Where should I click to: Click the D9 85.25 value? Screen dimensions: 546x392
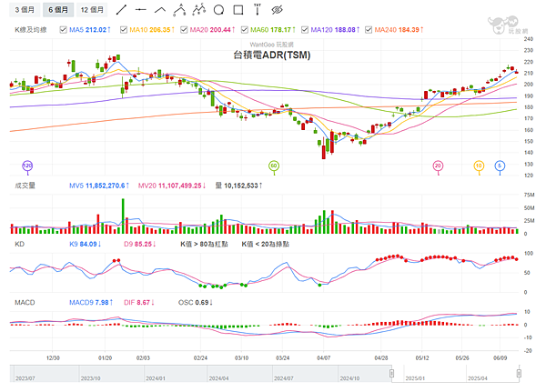139,244
